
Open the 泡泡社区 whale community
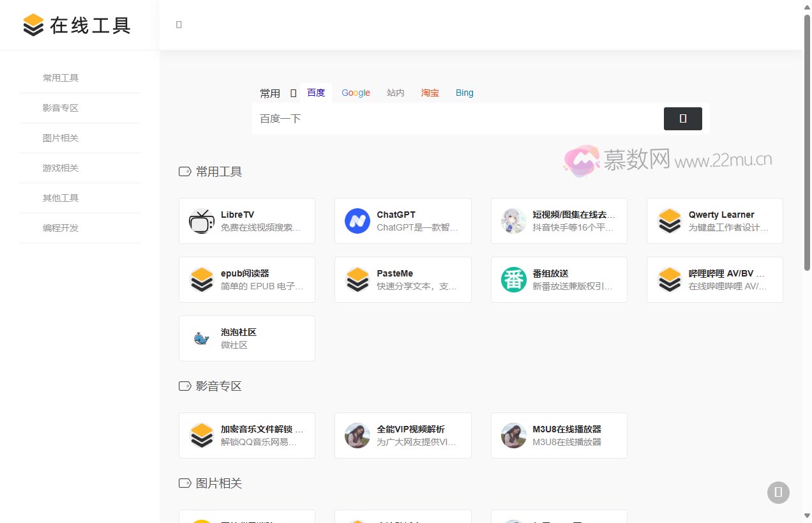click(246, 338)
